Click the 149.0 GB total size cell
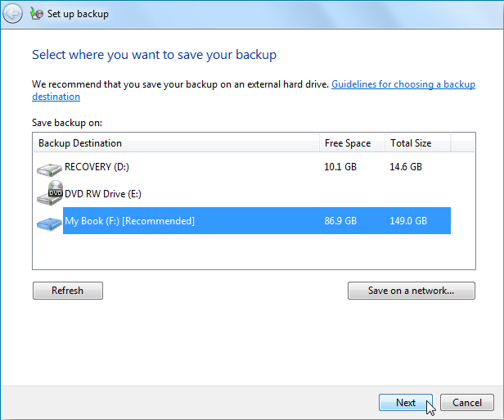504x420 pixels. (408, 221)
